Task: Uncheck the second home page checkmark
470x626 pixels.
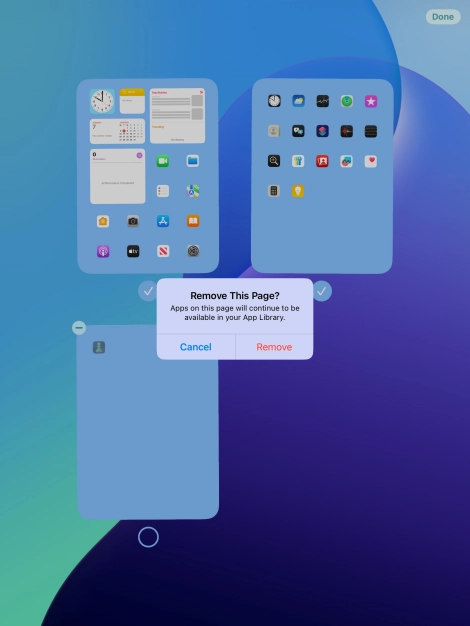Action: point(322,291)
